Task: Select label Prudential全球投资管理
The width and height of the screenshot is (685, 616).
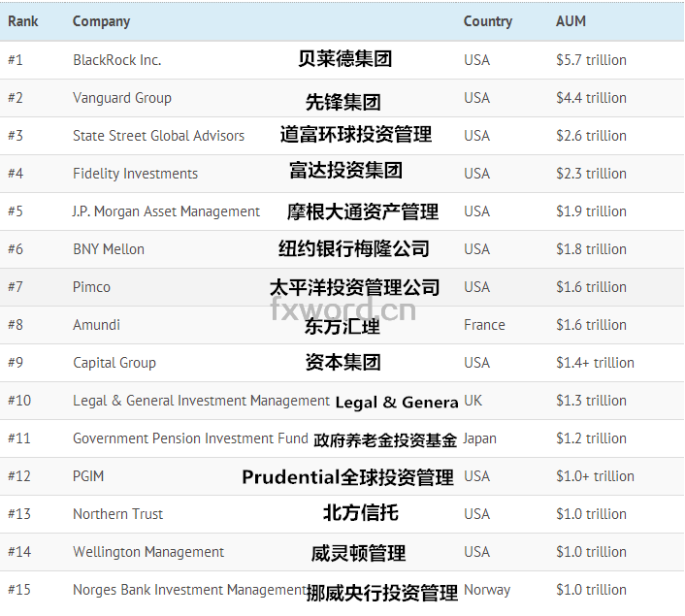Action: (x=347, y=477)
